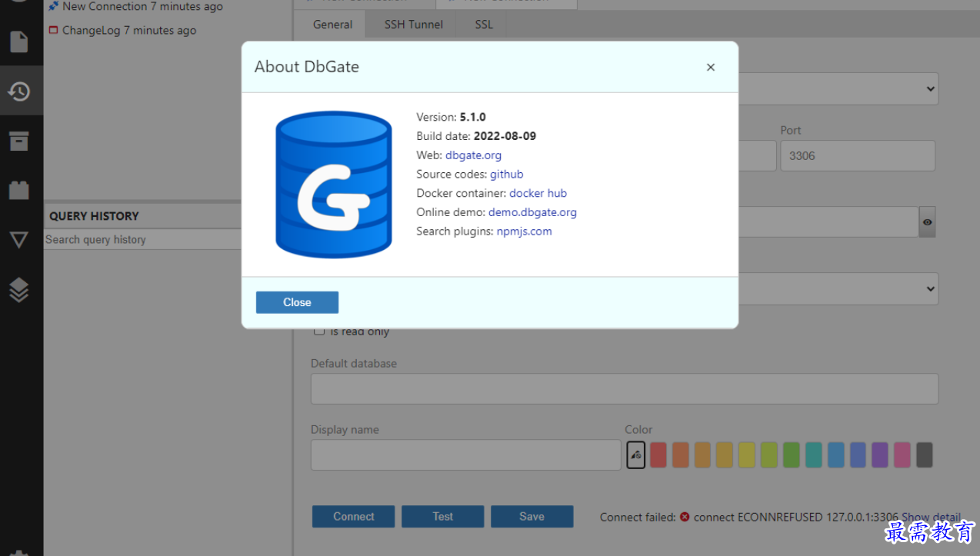
Task: Click the ECONNREFUSED 127.0.0.1:3306 error message
Action: click(x=796, y=517)
